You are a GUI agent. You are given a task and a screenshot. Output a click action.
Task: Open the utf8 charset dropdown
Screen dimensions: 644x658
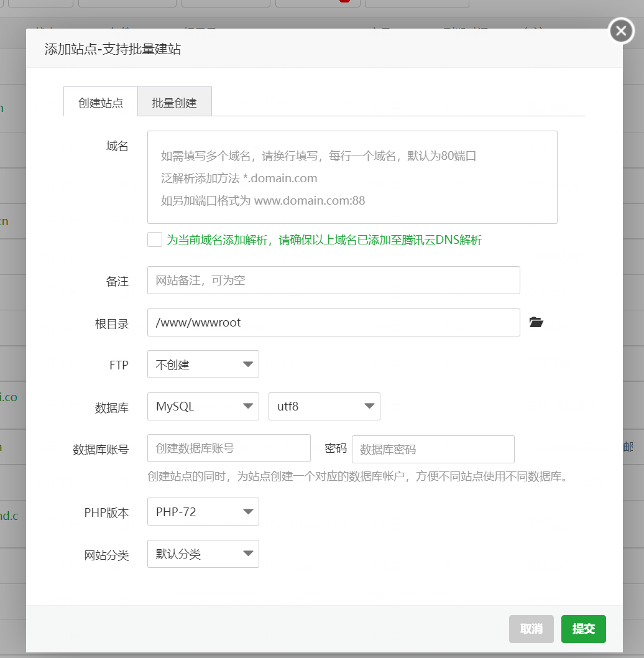pyautogui.click(x=324, y=407)
